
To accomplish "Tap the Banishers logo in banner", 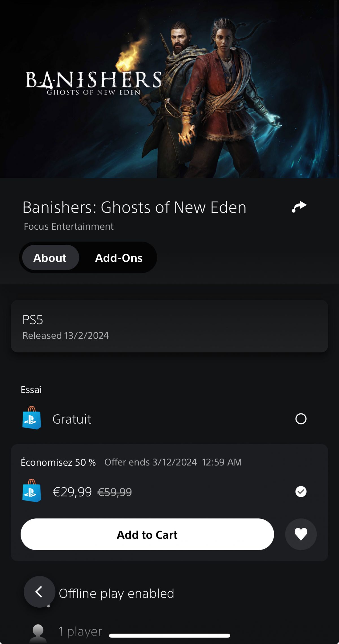I will point(93,83).
